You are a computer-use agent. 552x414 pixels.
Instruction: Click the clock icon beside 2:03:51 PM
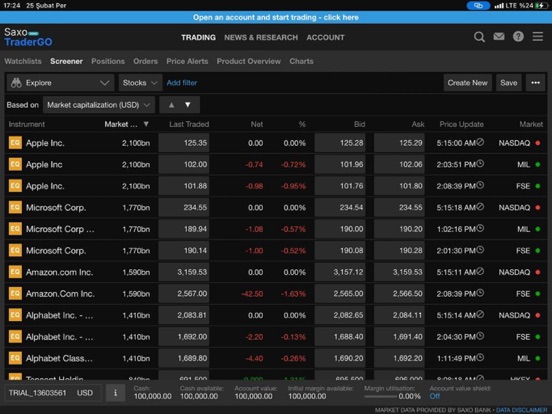480,164
